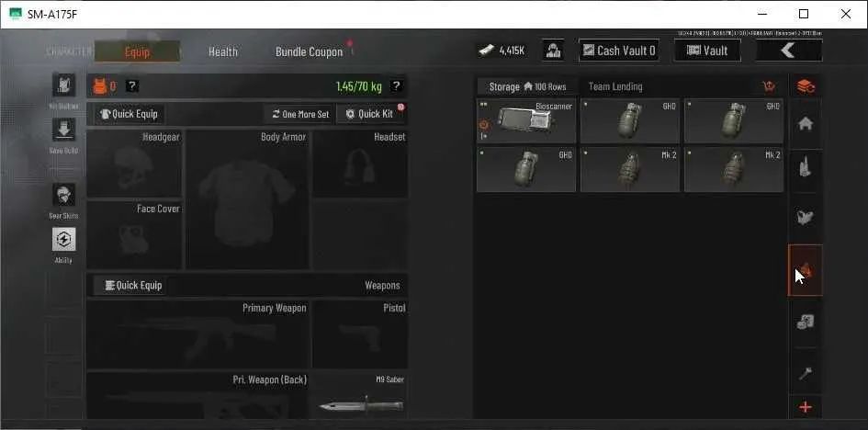
Task: Select the Headset equipment slot
Action: point(360,164)
